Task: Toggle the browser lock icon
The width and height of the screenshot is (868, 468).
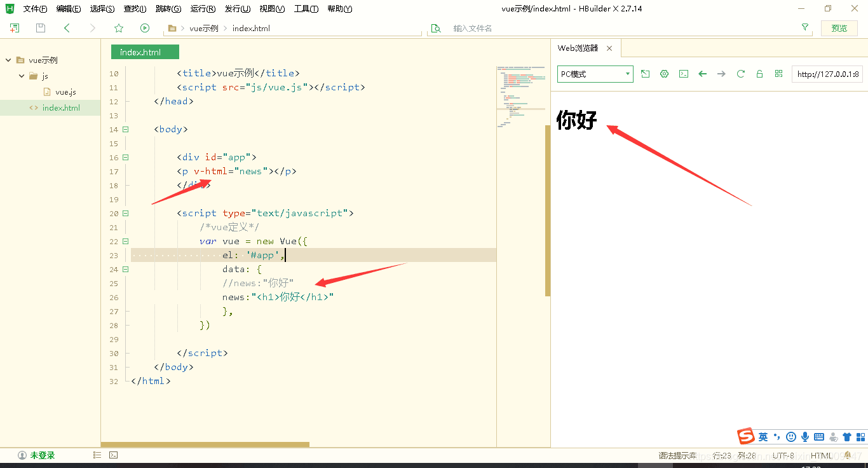Action: point(759,74)
